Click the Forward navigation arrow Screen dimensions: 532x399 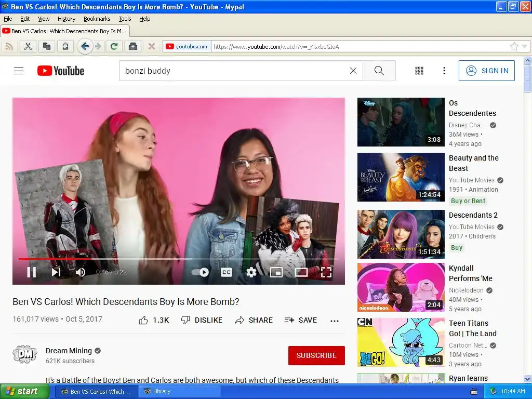(98, 46)
